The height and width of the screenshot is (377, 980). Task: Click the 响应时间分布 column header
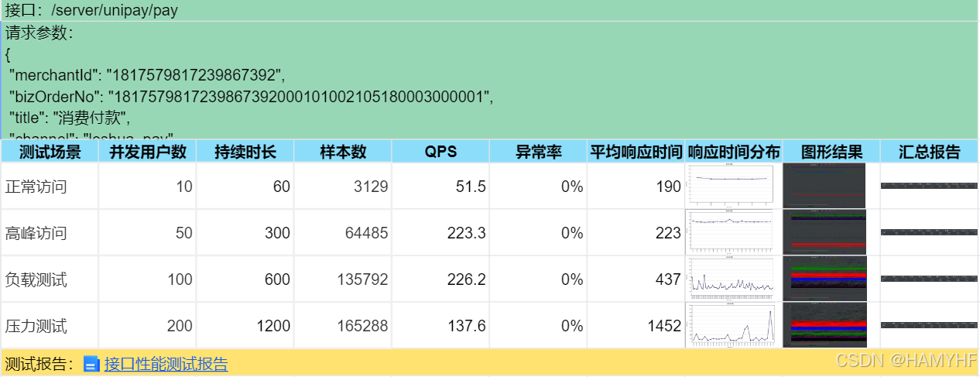(734, 151)
